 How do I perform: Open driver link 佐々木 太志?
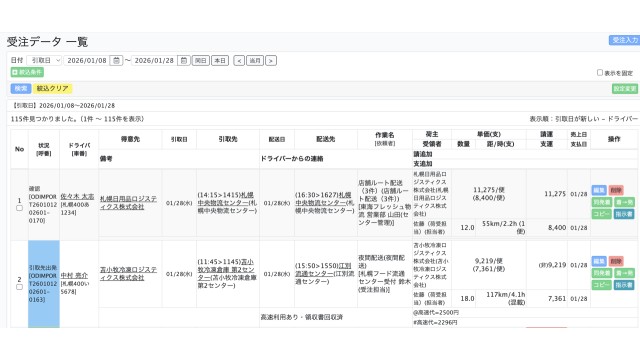click(x=77, y=197)
